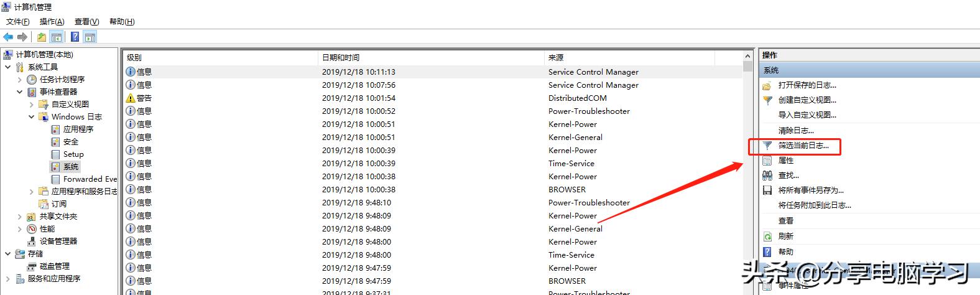This screenshot has height=295, width=980.
Task: Expand the 共享文件夹 node
Action: (x=19, y=217)
